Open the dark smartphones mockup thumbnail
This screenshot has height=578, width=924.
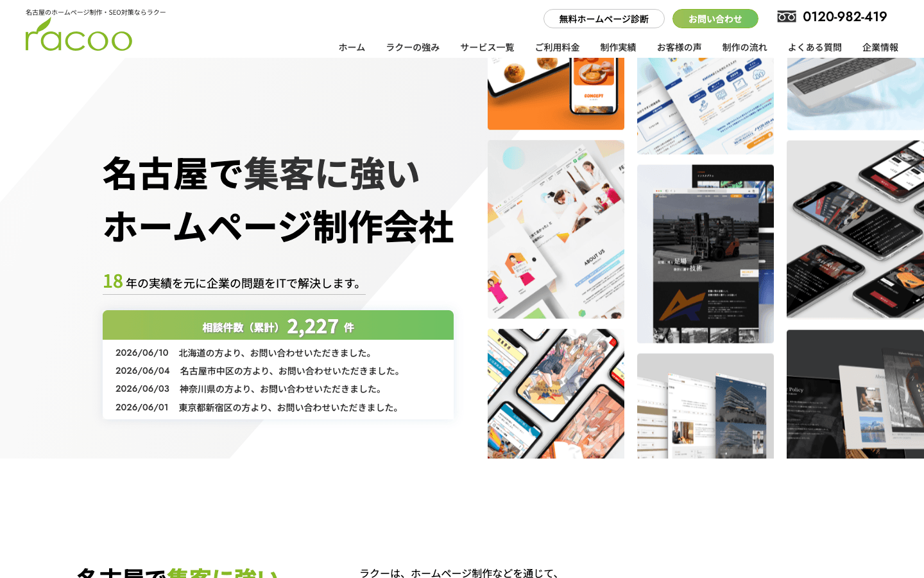855,229
